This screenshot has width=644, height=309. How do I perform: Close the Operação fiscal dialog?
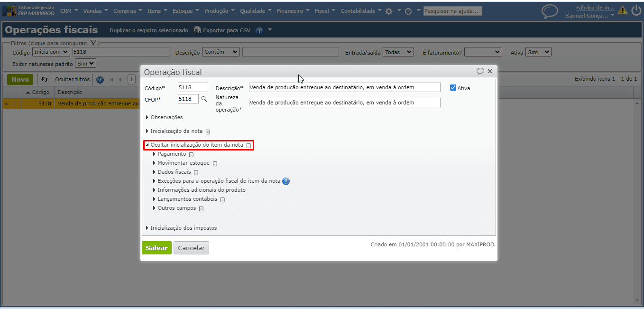point(490,71)
